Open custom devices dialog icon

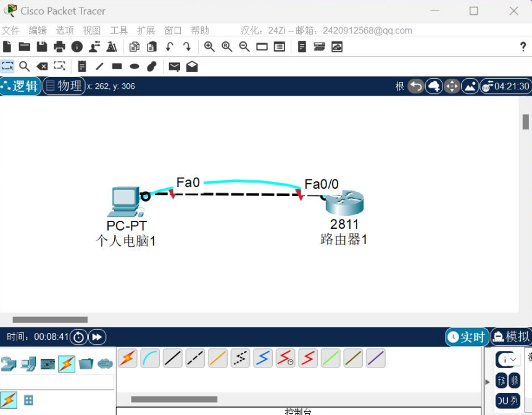coord(279,47)
